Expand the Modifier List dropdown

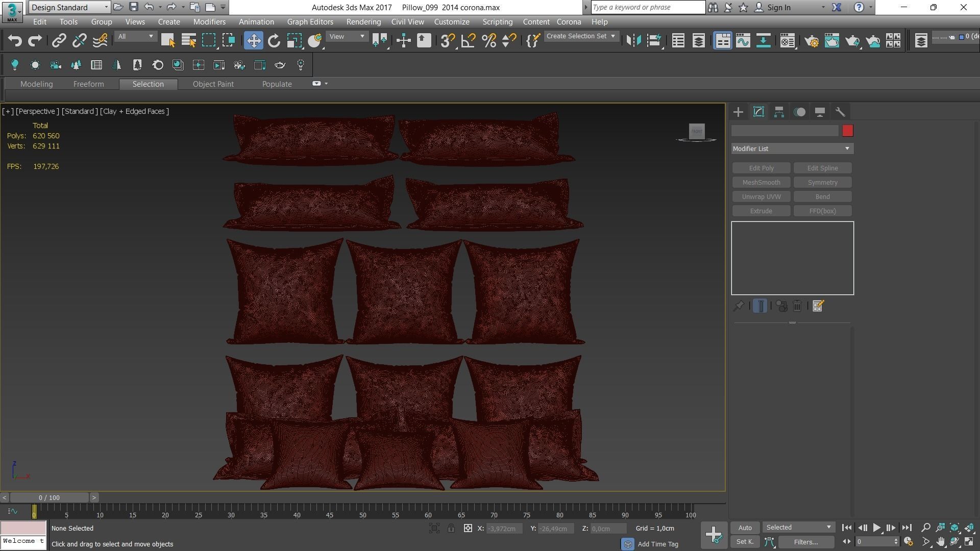click(x=792, y=148)
